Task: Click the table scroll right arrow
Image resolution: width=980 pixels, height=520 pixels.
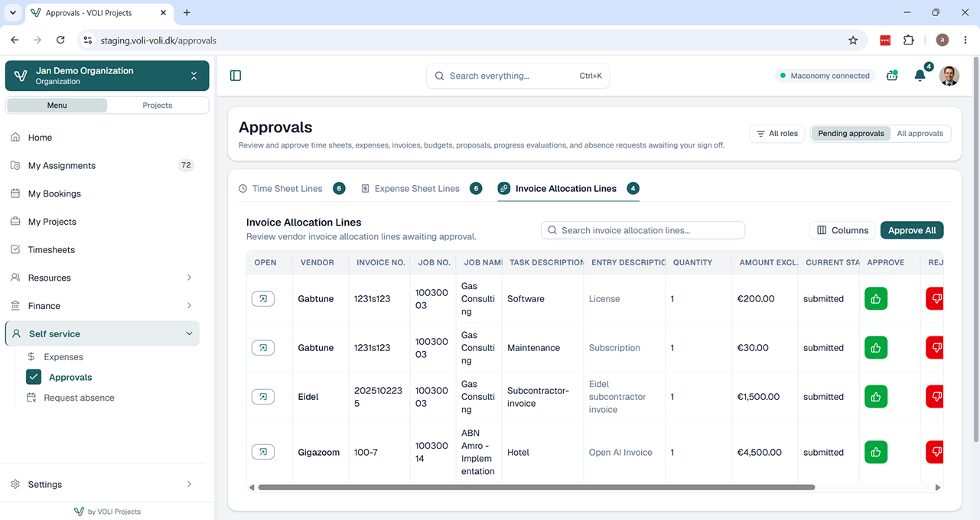Action: [x=938, y=487]
